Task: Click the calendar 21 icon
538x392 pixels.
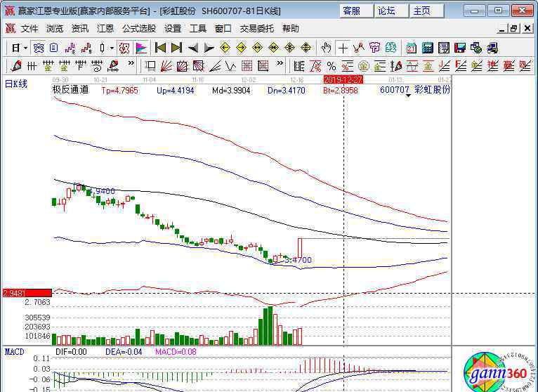Action: pos(411,48)
